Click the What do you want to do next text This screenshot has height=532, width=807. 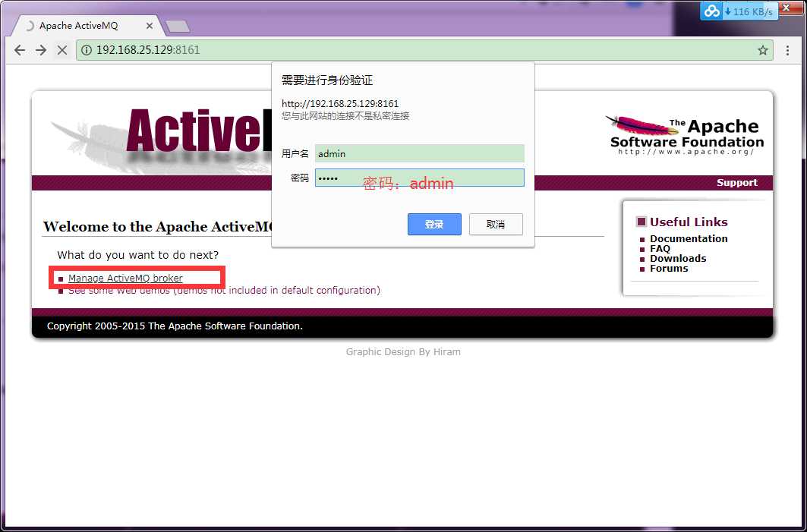click(138, 255)
